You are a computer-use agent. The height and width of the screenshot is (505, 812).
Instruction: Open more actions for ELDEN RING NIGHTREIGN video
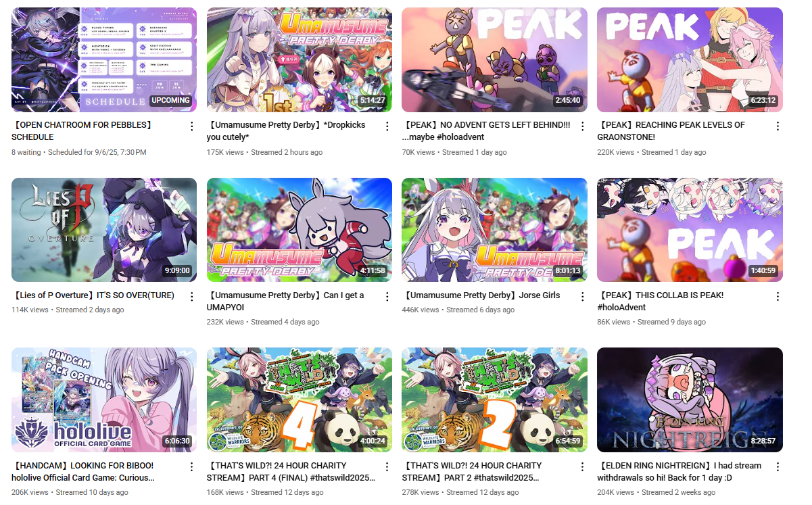coord(778,467)
